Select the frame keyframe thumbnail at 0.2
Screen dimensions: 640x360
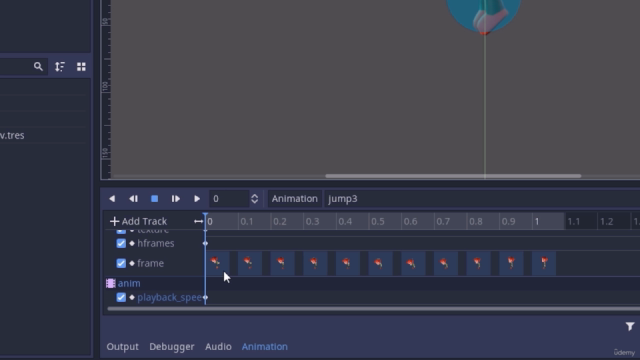282,263
